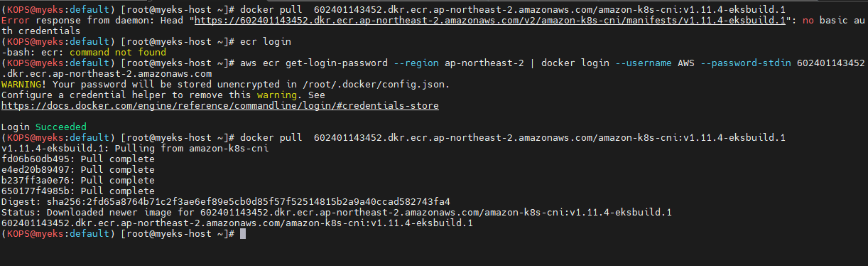The height and width of the screenshot is (266, 868).
Task: Click layer fd06b60db495 Pull complete line
Action: point(78,159)
